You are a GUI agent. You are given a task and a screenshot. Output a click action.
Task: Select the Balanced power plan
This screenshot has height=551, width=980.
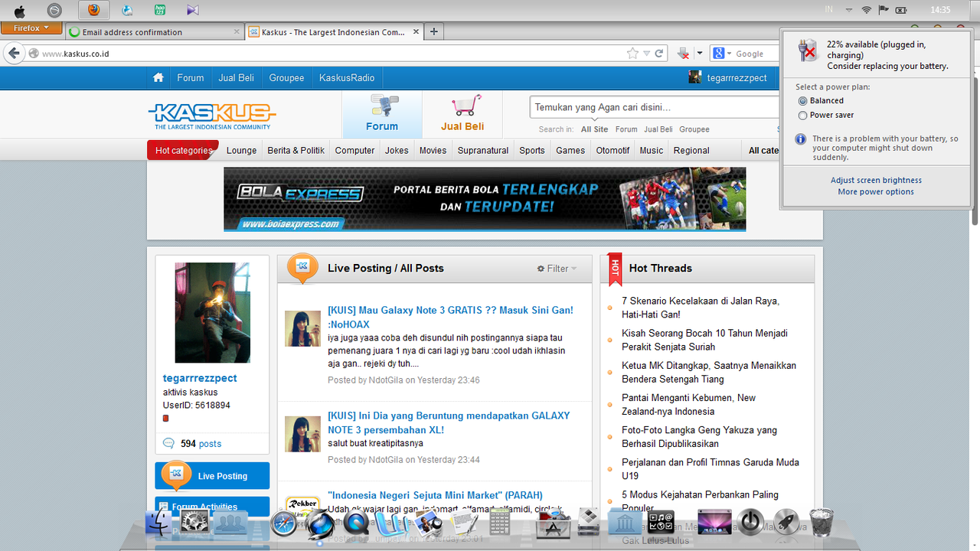click(x=802, y=101)
